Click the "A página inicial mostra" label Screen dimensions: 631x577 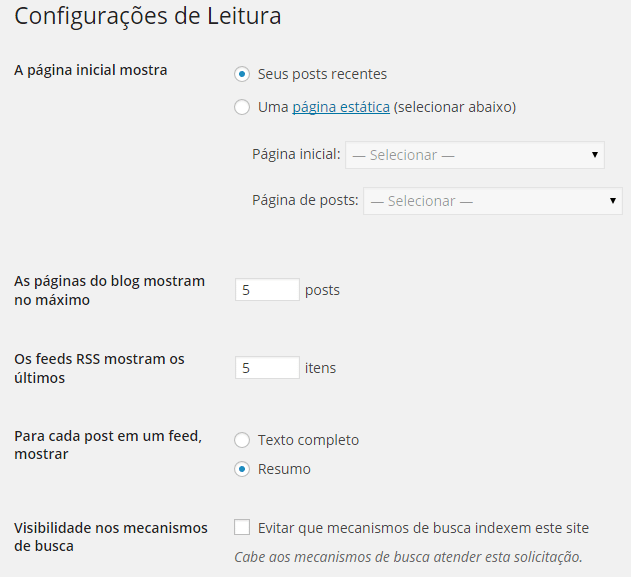click(x=91, y=70)
